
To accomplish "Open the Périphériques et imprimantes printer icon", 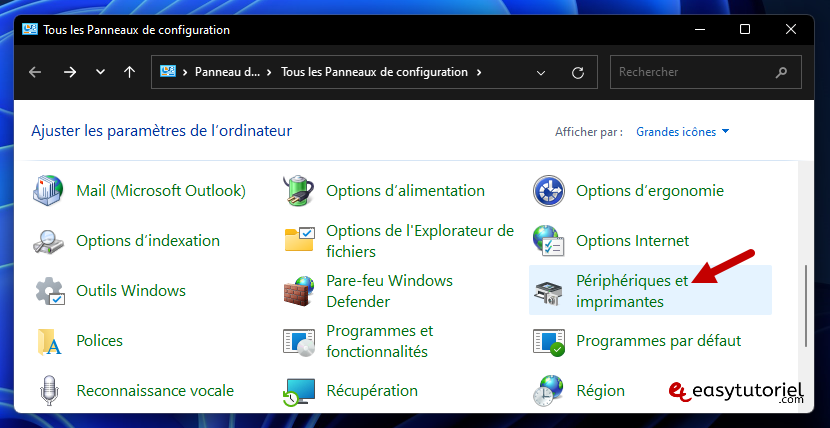I will click(x=548, y=293).
